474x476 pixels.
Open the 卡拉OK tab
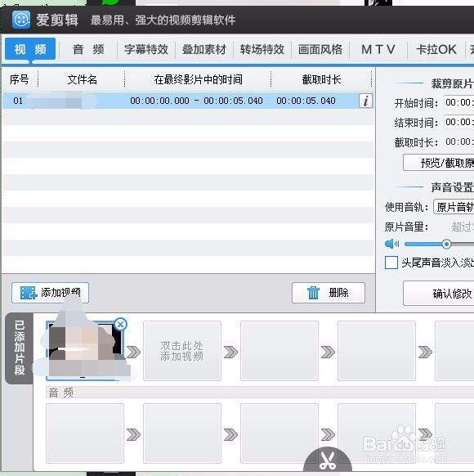coord(436,49)
